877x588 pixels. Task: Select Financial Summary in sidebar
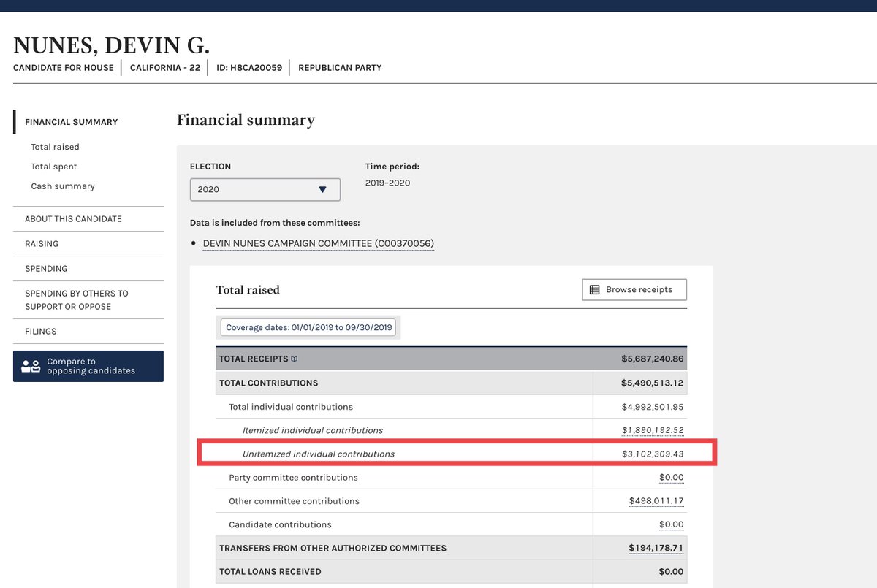72,122
